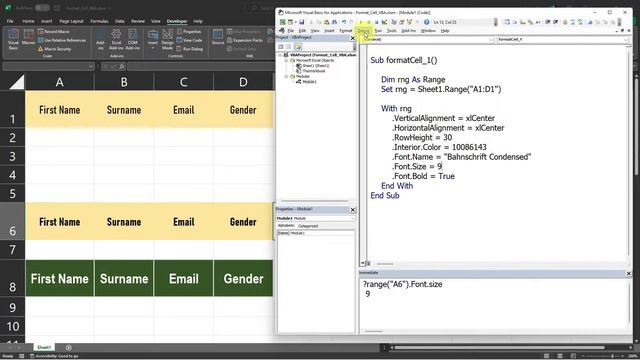Collapse Microsoft Excel Objects folder
640x360 pixels.
click(286, 60)
